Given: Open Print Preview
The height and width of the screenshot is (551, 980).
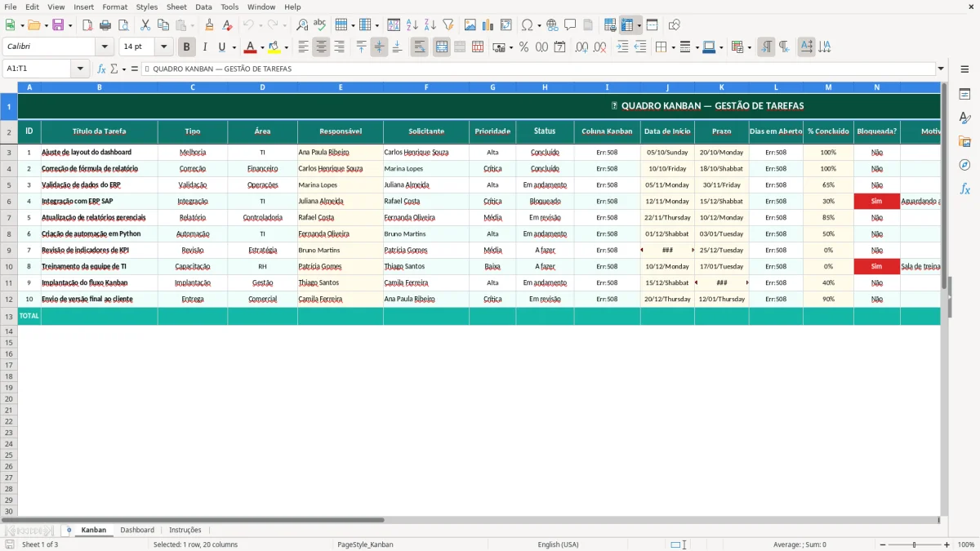Looking at the screenshot, I should click(x=123, y=25).
